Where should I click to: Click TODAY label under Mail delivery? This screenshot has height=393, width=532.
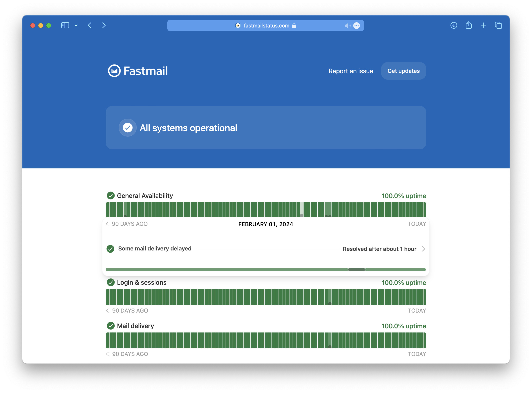tap(417, 354)
